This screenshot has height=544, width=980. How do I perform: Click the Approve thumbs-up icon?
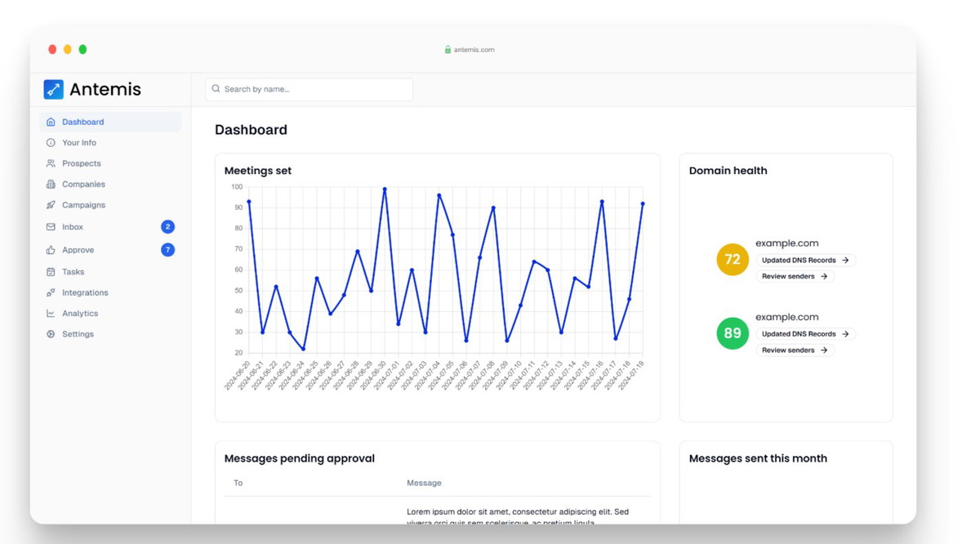pyautogui.click(x=51, y=250)
